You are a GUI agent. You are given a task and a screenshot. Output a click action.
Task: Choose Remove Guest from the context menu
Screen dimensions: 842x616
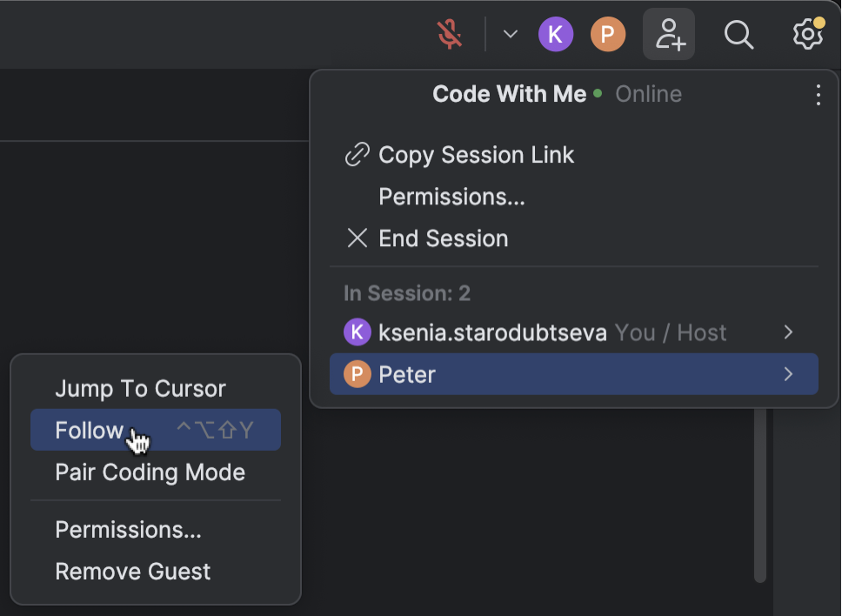pos(132,572)
